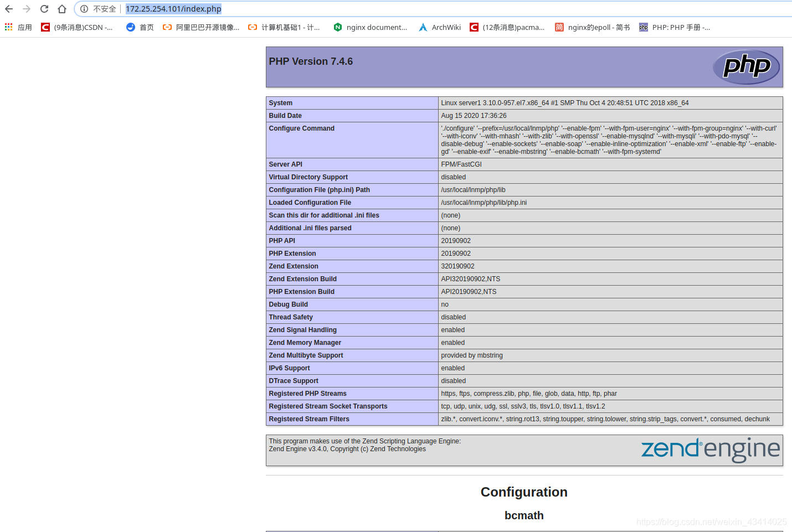Click the Registered Stream Filters label
792x532 pixels.
pos(309,419)
